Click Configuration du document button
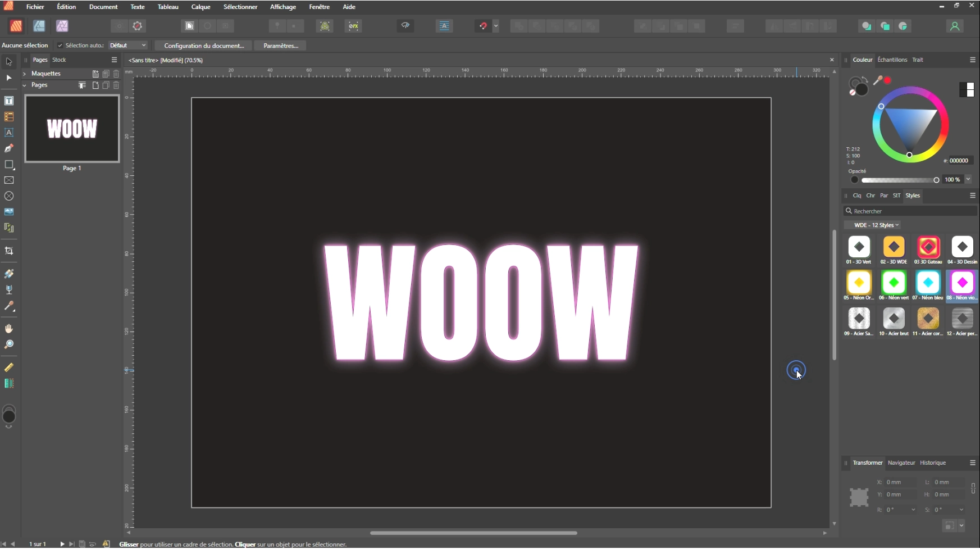The width and height of the screenshot is (980, 549). pyautogui.click(x=204, y=46)
